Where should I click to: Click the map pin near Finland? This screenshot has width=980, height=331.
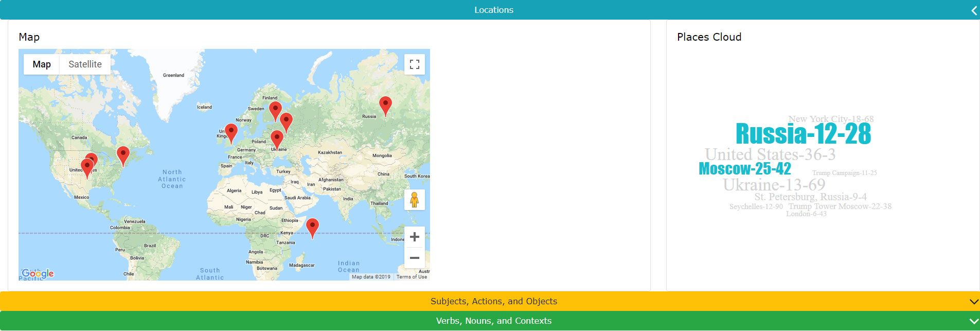(x=275, y=110)
